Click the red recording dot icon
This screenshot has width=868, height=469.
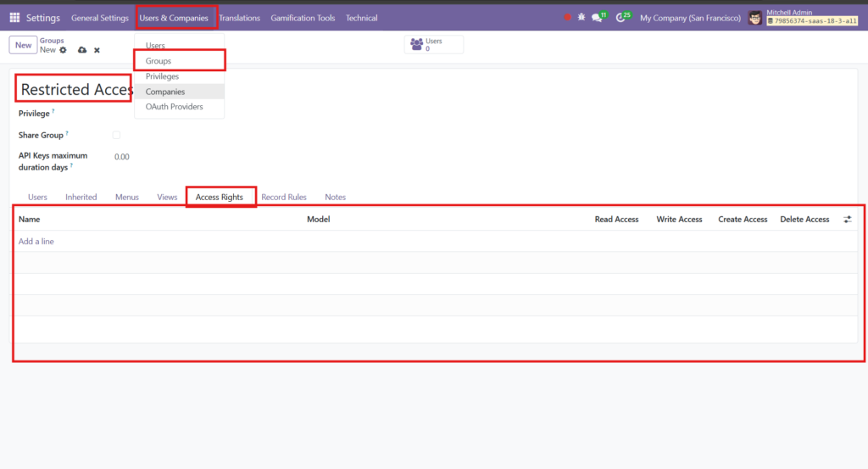567,18
